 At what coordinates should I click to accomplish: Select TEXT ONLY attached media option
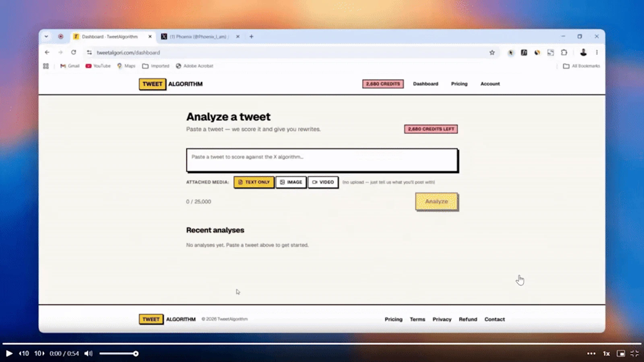coord(254,182)
